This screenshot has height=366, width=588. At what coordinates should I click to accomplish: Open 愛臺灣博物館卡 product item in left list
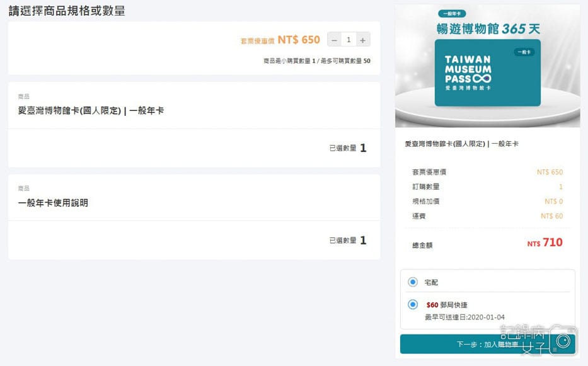91,111
